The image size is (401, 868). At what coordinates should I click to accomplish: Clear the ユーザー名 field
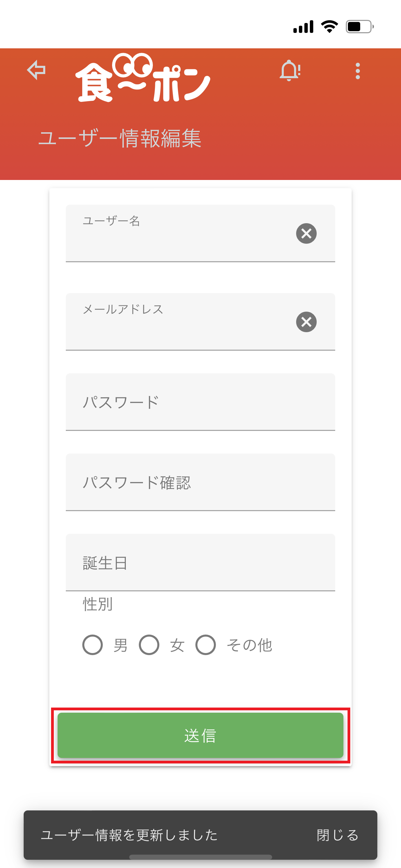[306, 233]
